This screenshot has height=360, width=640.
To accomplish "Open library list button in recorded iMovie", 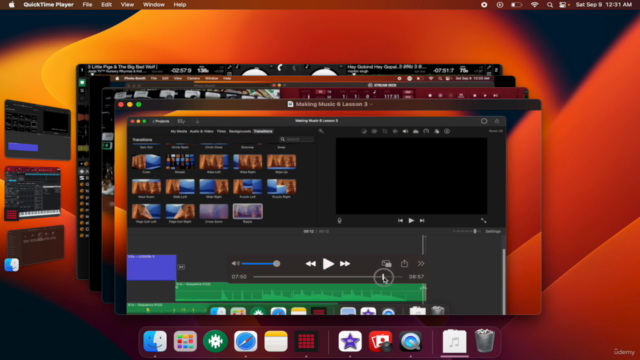I will 181,121.
